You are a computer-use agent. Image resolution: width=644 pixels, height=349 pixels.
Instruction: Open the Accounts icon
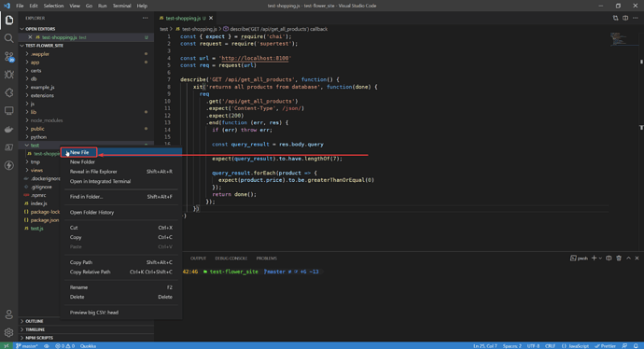click(x=9, y=314)
